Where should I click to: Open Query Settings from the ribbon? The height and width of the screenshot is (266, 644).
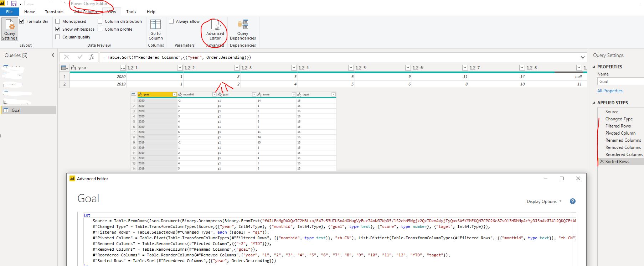[10, 29]
